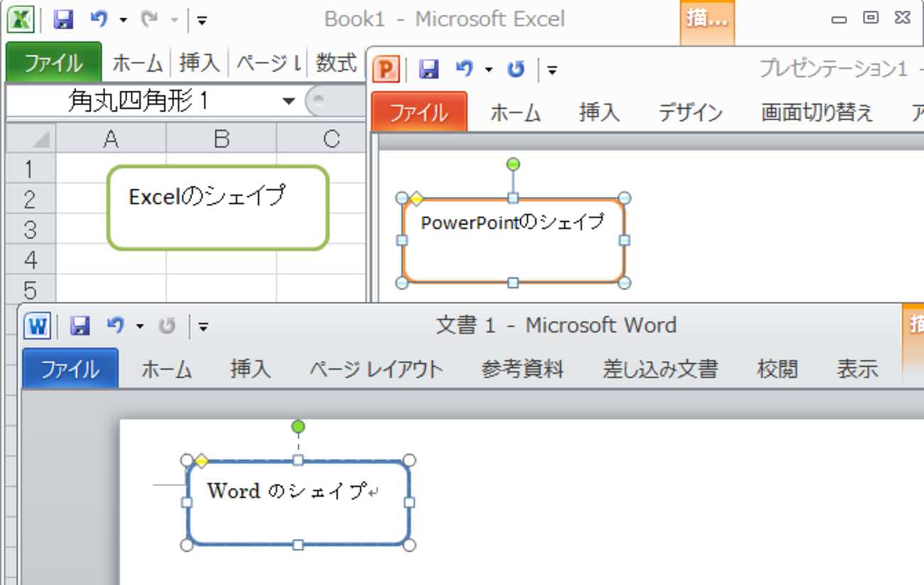Switch to PowerPoint 挿入 tab
Viewport: 924px width, 585px height.
[x=599, y=112]
